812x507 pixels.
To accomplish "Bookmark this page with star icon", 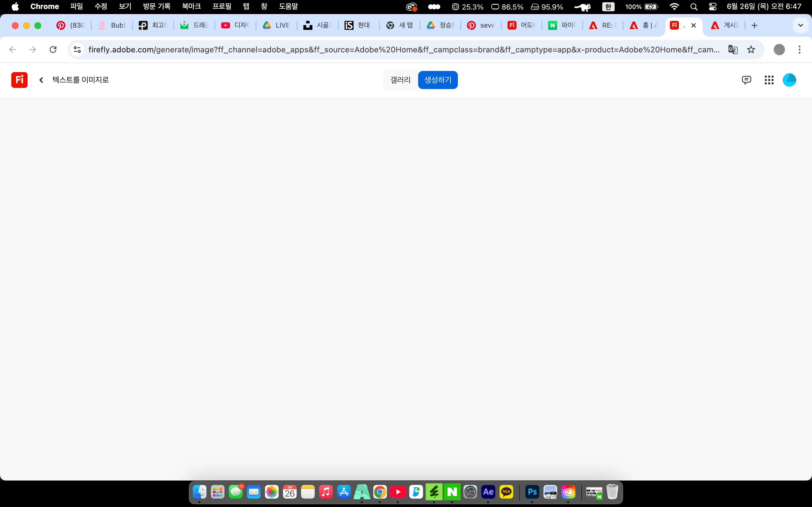I will [751, 50].
